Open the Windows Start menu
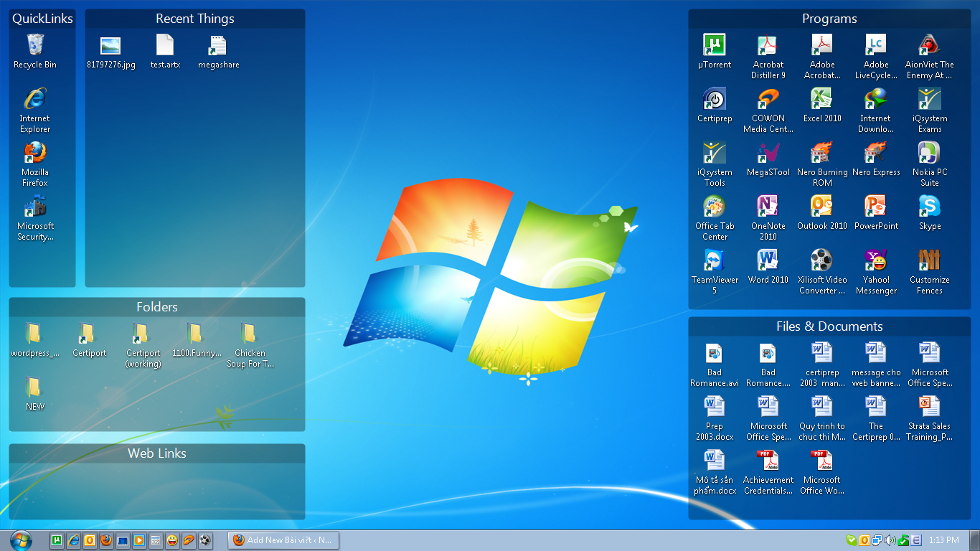This screenshot has width=980, height=551. (21, 540)
